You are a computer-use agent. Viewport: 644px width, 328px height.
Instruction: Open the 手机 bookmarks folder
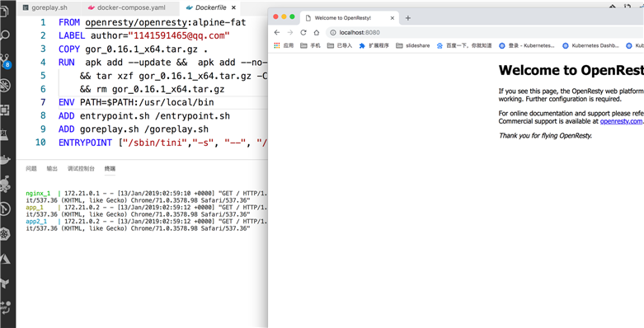click(x=311, y=45)
